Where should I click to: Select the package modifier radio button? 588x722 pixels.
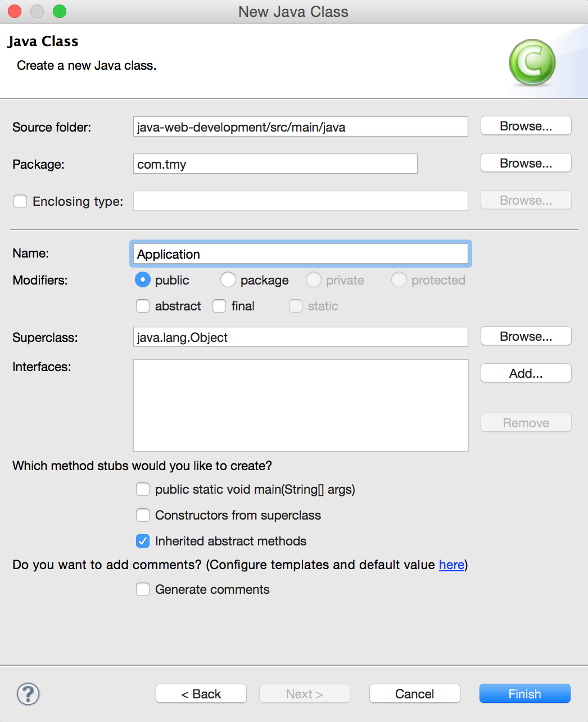[228, 280]
